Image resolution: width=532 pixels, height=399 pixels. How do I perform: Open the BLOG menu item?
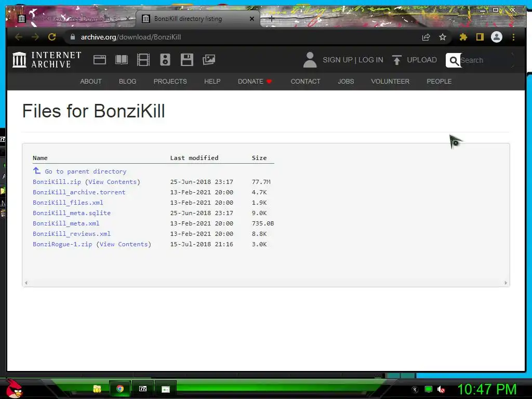click(128, 82)
